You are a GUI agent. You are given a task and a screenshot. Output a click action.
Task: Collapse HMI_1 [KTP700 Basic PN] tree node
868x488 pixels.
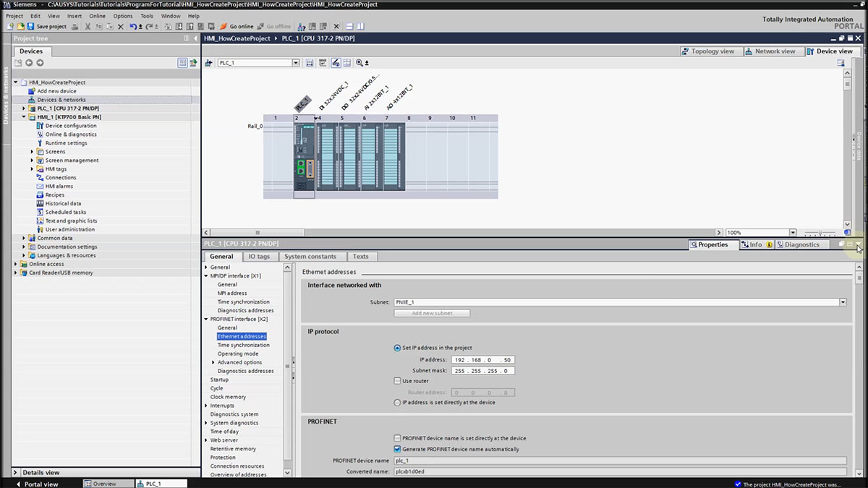pos(24,117)
